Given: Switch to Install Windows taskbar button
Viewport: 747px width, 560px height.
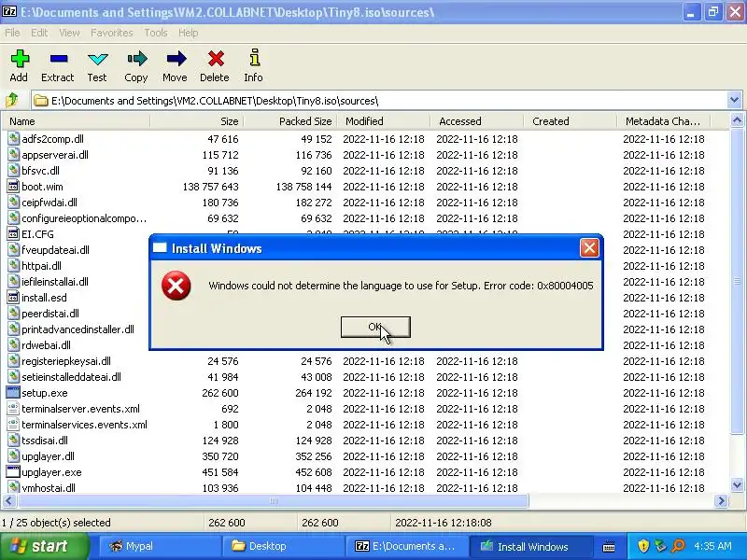Looking at the screenshot, I should (x=529, y=546).
